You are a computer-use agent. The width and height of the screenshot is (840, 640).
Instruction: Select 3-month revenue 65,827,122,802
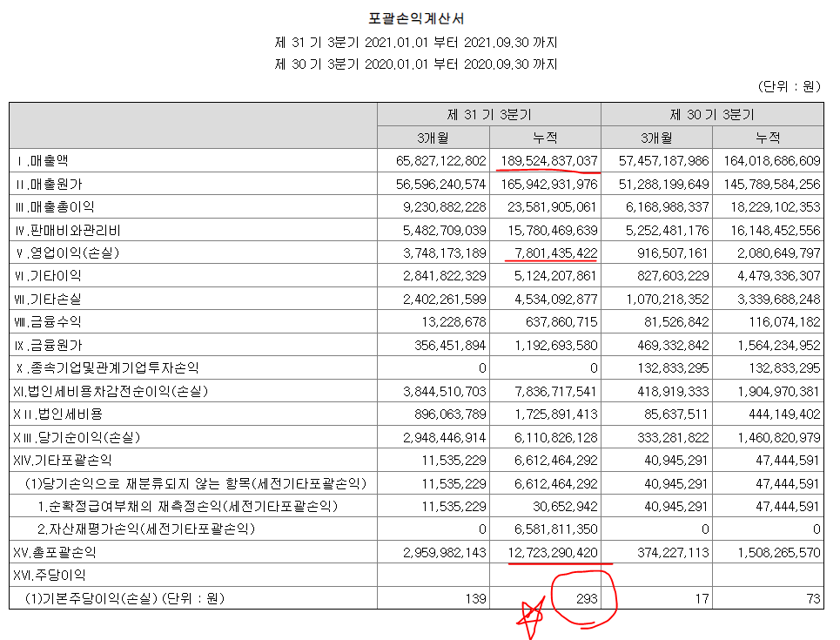441,161
